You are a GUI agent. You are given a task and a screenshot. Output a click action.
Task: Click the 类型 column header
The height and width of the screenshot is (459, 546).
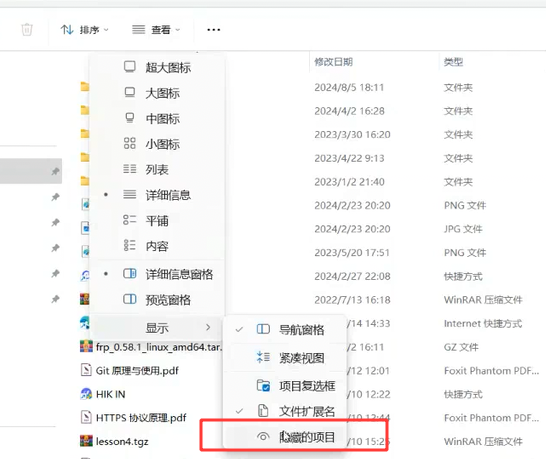point(453,62)
